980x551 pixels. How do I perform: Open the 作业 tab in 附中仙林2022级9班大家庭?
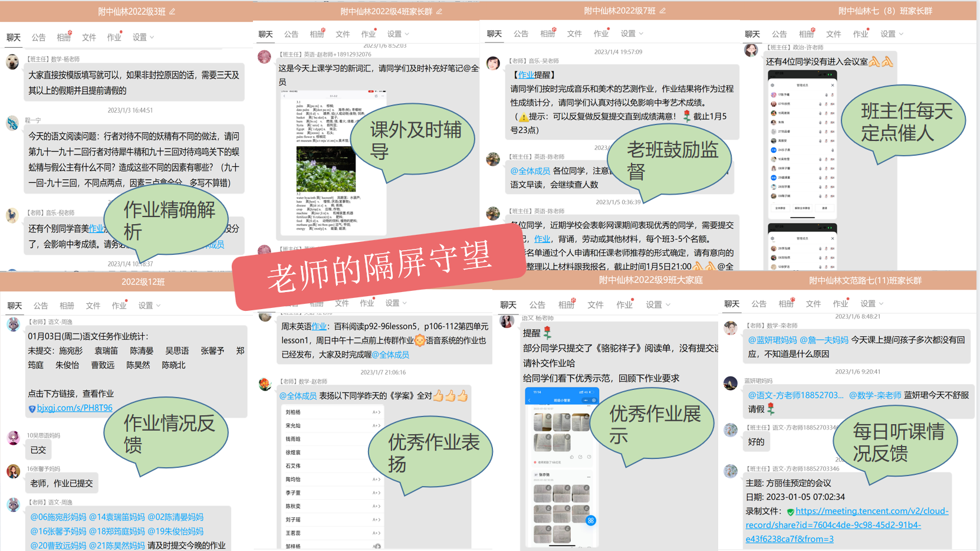tap(624, 305)
